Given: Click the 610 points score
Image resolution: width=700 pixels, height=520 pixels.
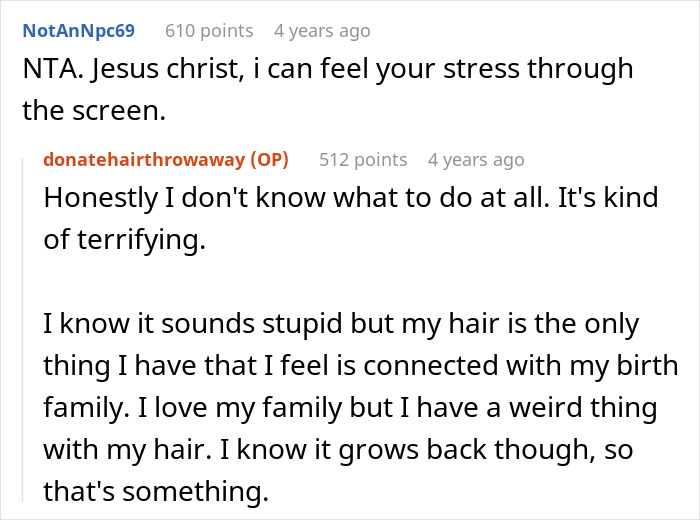Looking at the screenshot, I should (209, 31).
